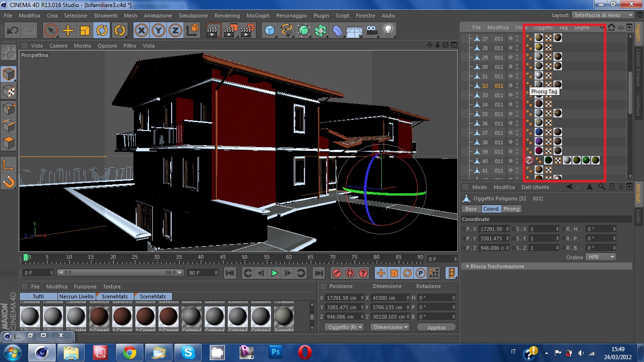Click the Object Manager vertical scrollbar
Screen dimensions: 644x362
[x=630, y=92]
